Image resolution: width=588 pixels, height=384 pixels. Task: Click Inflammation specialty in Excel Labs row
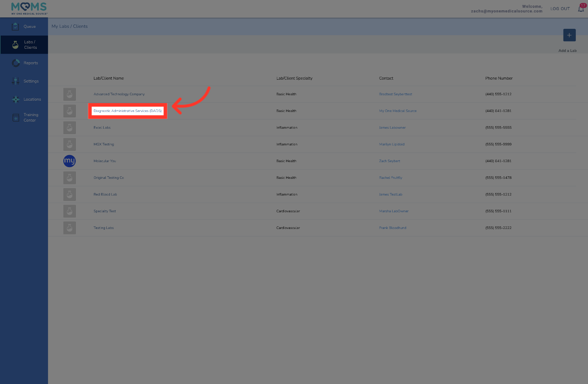click(x=287, y=128)
